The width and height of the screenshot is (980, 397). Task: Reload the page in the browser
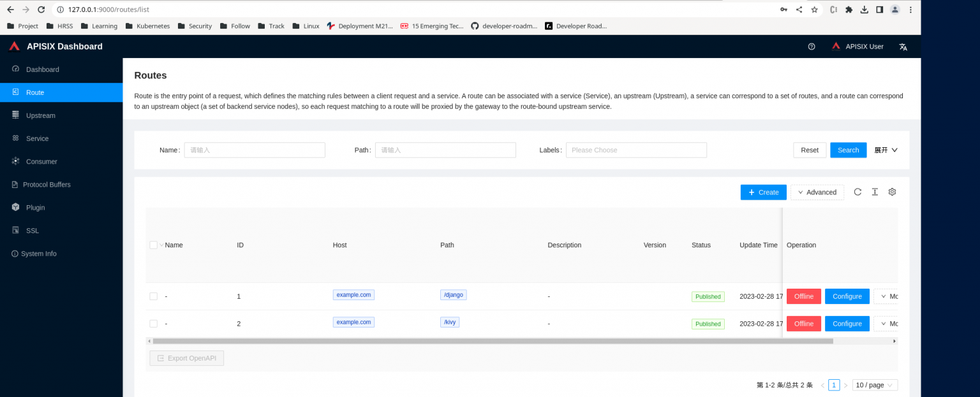click(41, 10)
